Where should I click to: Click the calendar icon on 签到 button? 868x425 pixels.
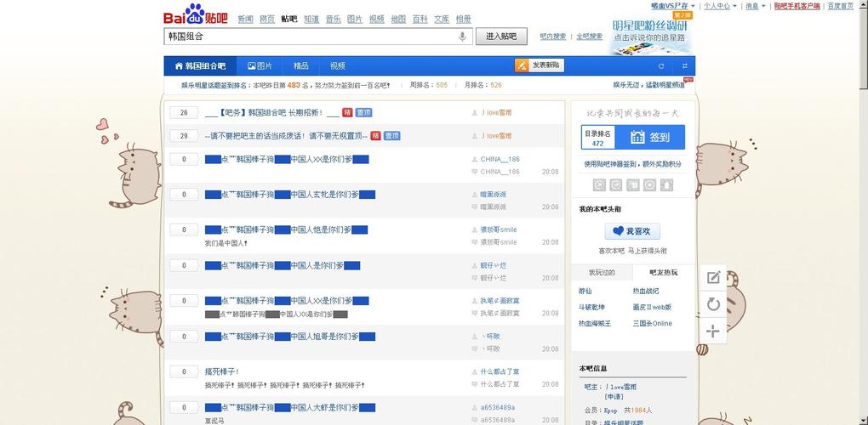click(637, 137)
